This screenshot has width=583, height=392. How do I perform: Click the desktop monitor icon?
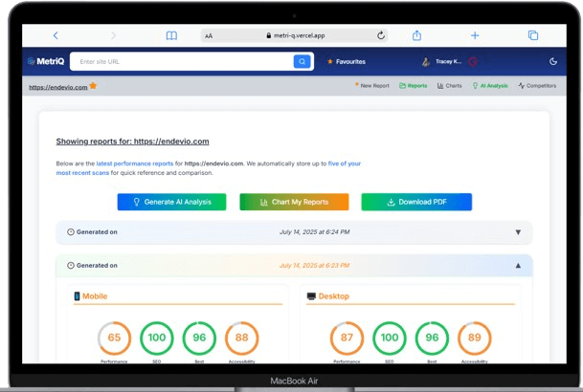pyautogui.click(x=311, y=296)
